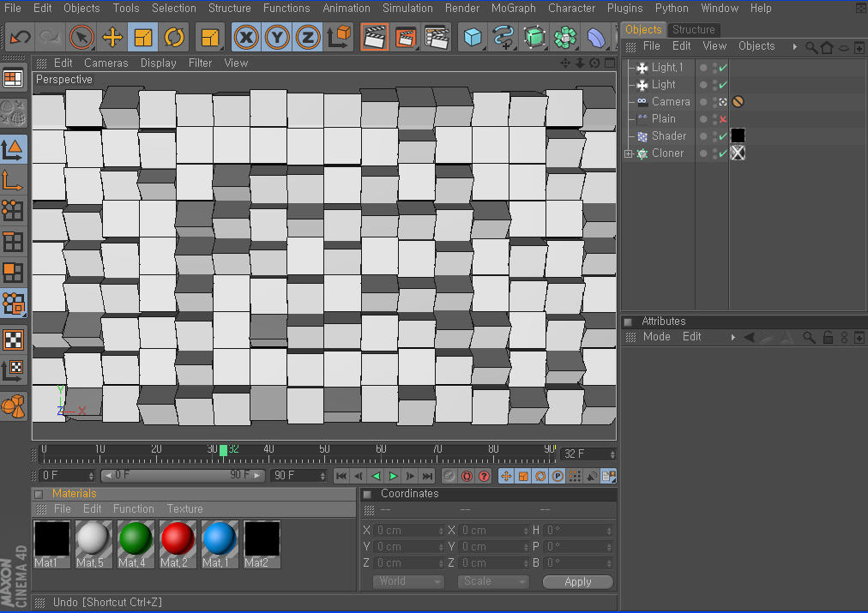Click the Undo arrow icon in toolbar
This screenshot has height=613, width=868.
[x=21, y=37]
